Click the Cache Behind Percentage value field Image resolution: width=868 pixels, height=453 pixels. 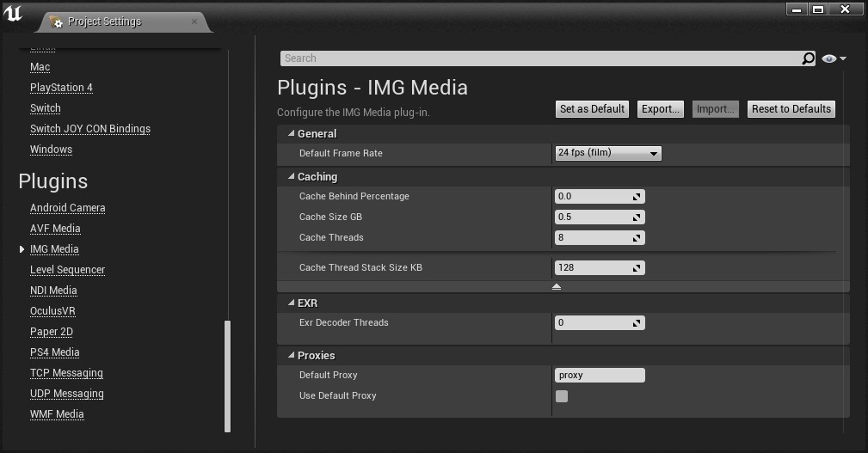click(x=600, y=196)
